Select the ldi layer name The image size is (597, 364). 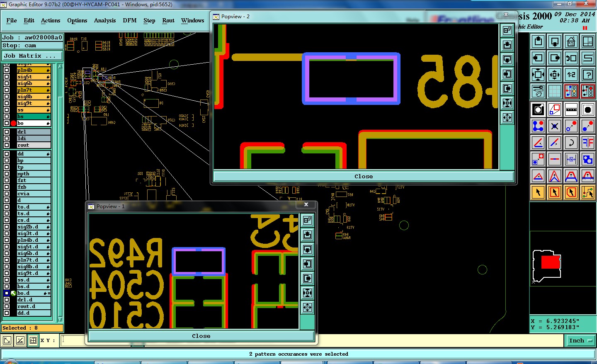pos(34,138)
